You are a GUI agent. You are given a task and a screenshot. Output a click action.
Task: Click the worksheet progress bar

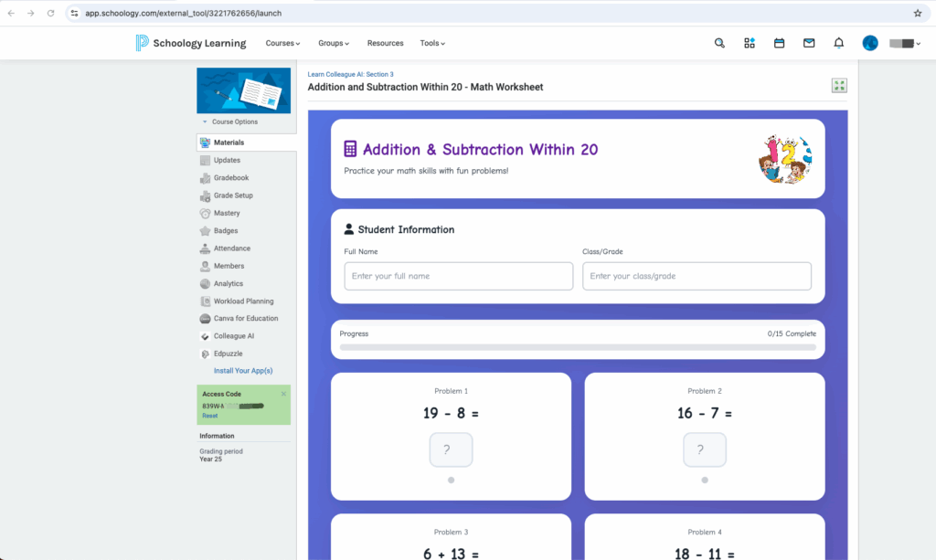coord(577,347)
